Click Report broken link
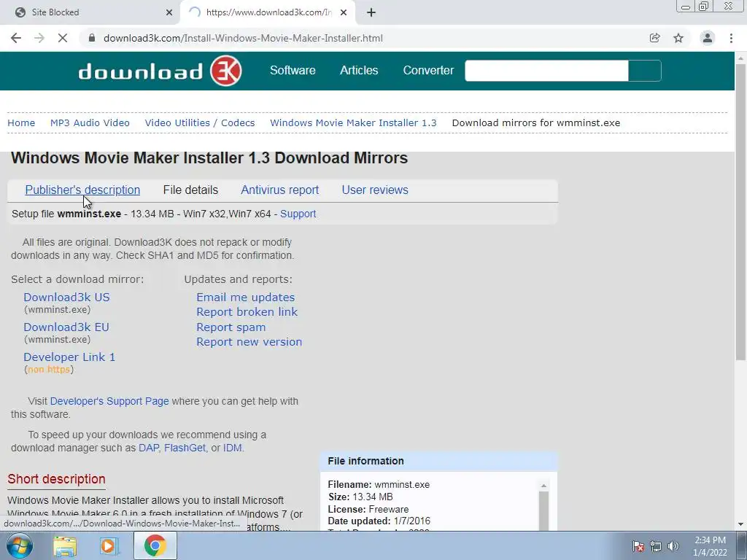Screen dimensions: 747x560 (247, 312)
